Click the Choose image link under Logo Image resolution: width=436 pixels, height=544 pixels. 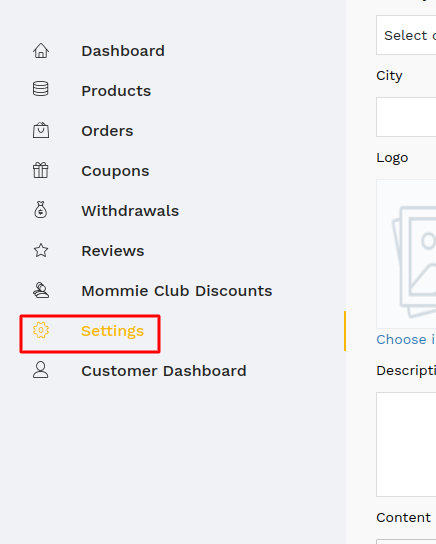[406, 339]
